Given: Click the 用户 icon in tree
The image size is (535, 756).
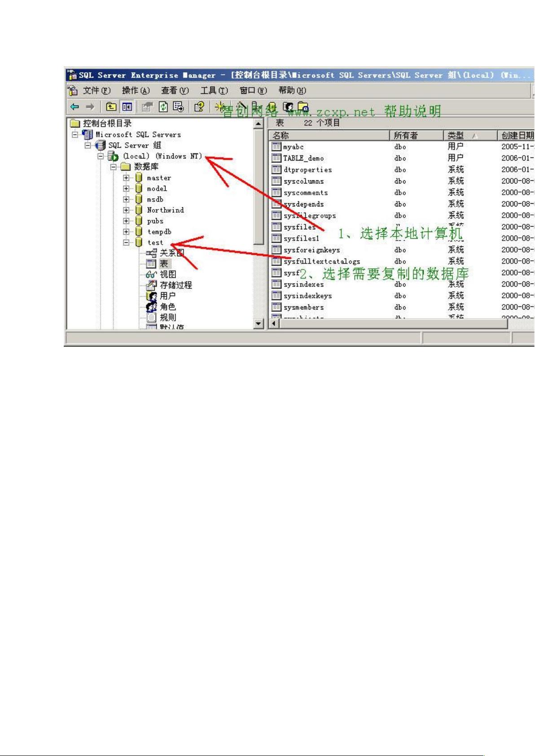Looking at the screenshot, I should tap(151, 296).
